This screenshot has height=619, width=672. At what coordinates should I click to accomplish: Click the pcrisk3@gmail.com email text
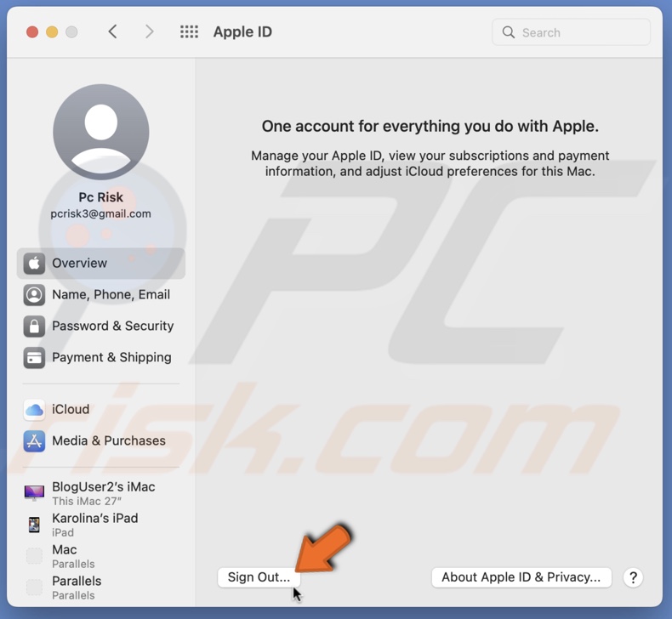coord(100,213)
